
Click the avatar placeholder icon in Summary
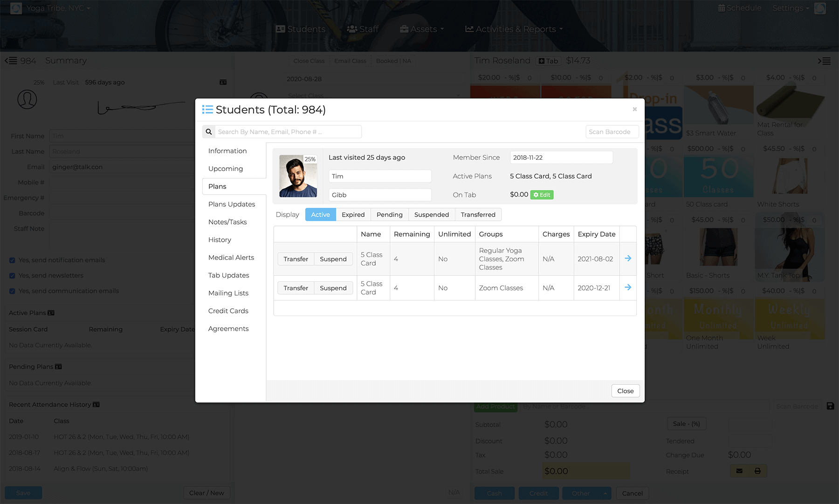27,99
